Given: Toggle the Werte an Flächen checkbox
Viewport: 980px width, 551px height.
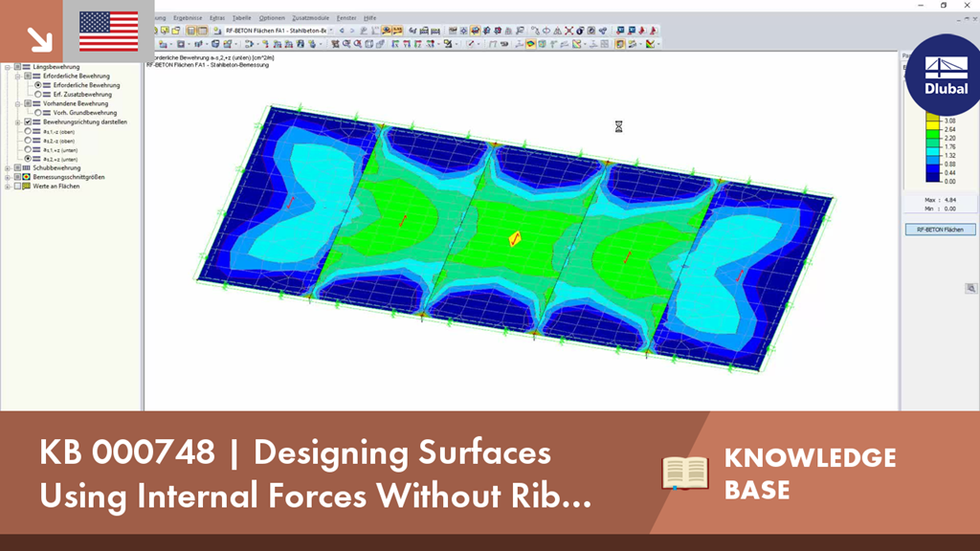Looking at the screenshot, I should coord(17,187).
